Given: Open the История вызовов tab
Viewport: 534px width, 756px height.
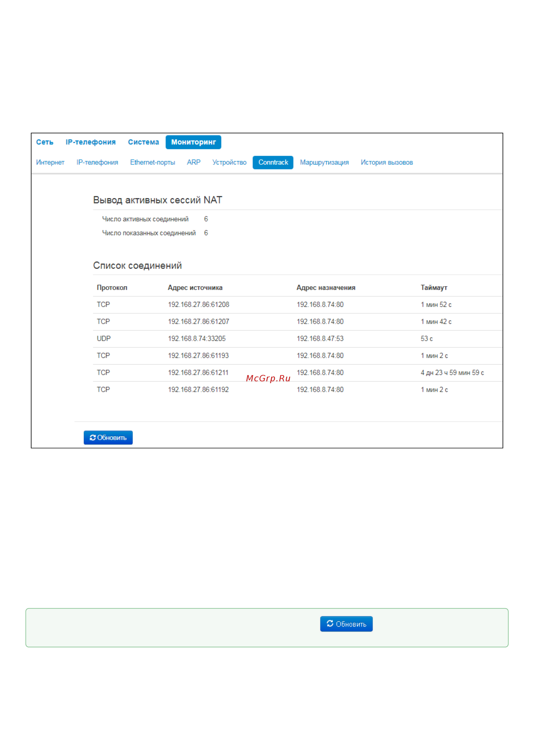Looking at the screenshot, I should (x=387, y=162).
